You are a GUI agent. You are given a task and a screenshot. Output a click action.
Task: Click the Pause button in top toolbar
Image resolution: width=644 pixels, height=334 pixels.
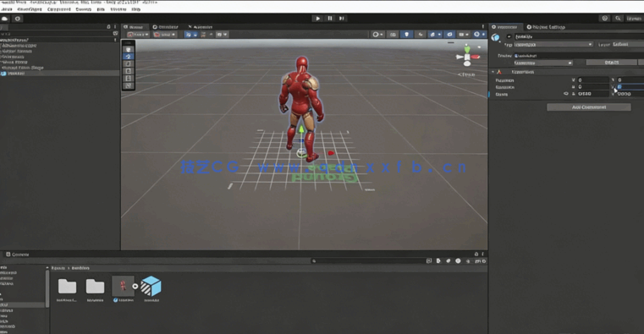pos(329,19)
